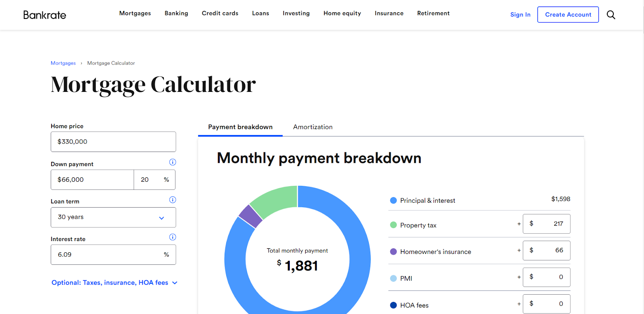Edit the HOA fees amount field
Viewport: 644px width, 314px height.
547,304
